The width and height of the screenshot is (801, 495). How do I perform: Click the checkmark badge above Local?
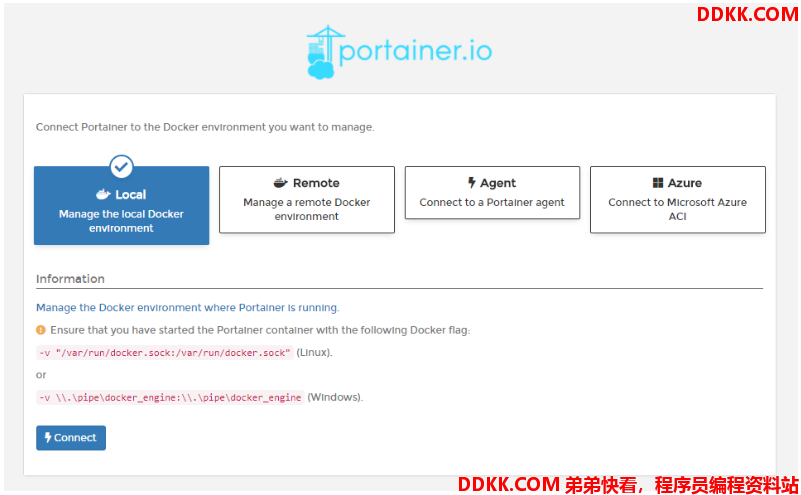pyautogui.click(x=122, y=167)
